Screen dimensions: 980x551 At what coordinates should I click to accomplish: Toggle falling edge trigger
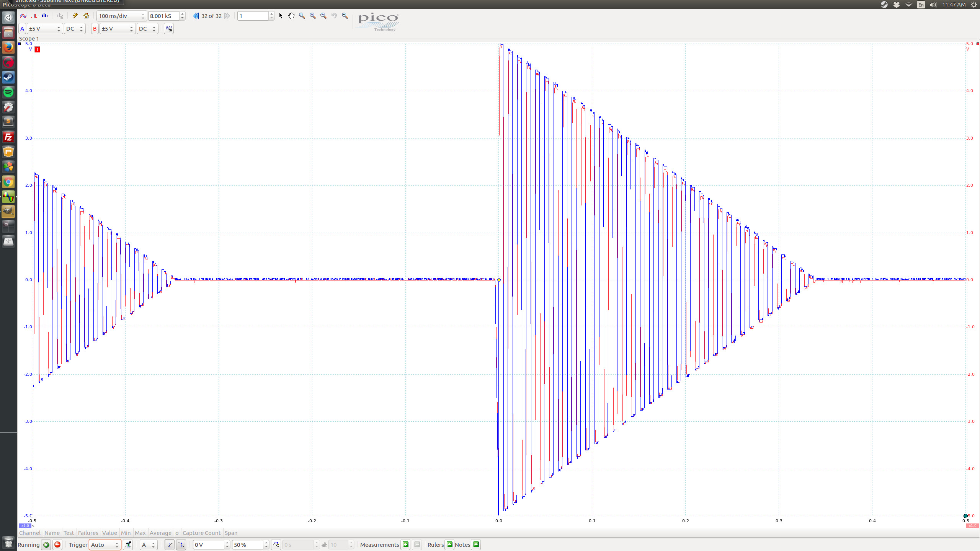tap(181, 544)
